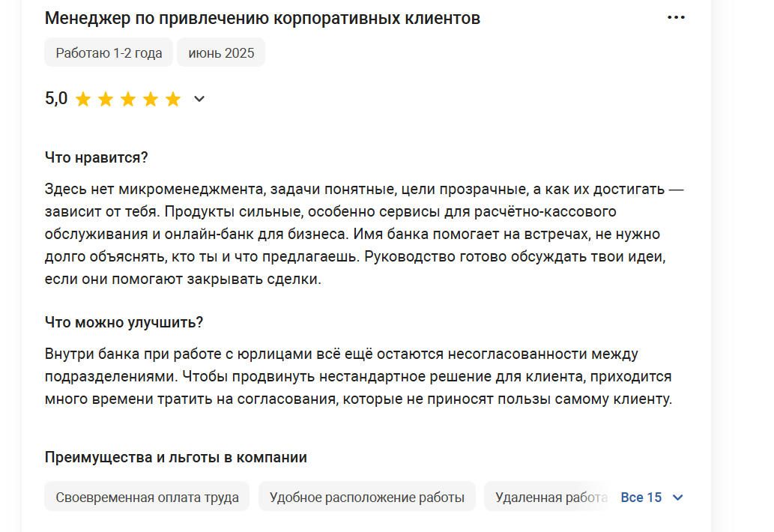The height and width of the screenshot is (532, 774).
Task: Expand rating details chevron beside stars
Action: click(199, 99)
